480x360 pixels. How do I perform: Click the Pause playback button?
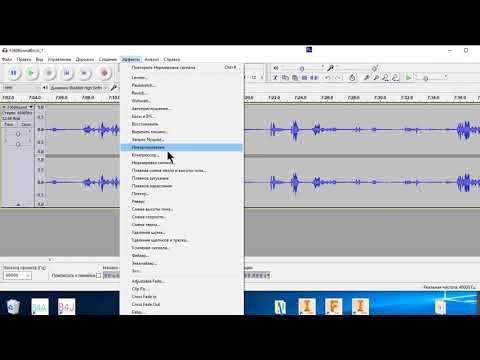click(x=13, y=73)
